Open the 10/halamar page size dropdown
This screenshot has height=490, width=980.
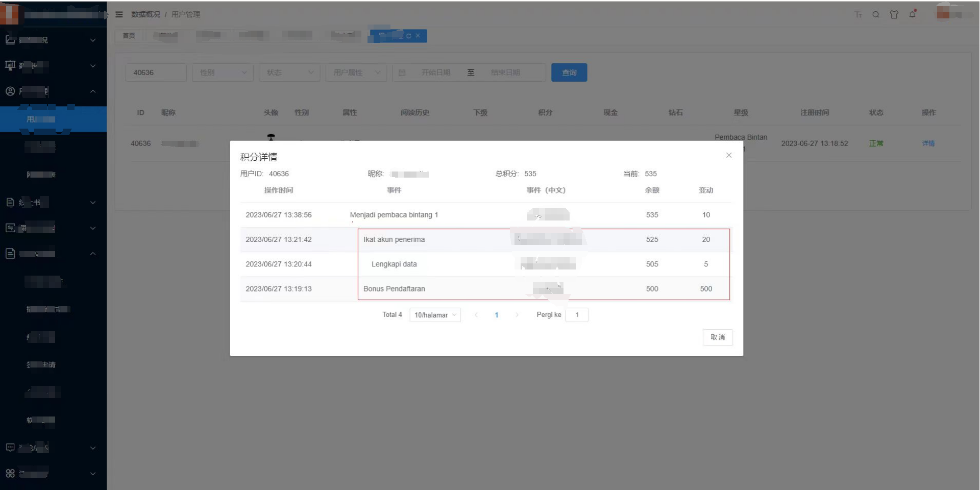click(435, 315)
